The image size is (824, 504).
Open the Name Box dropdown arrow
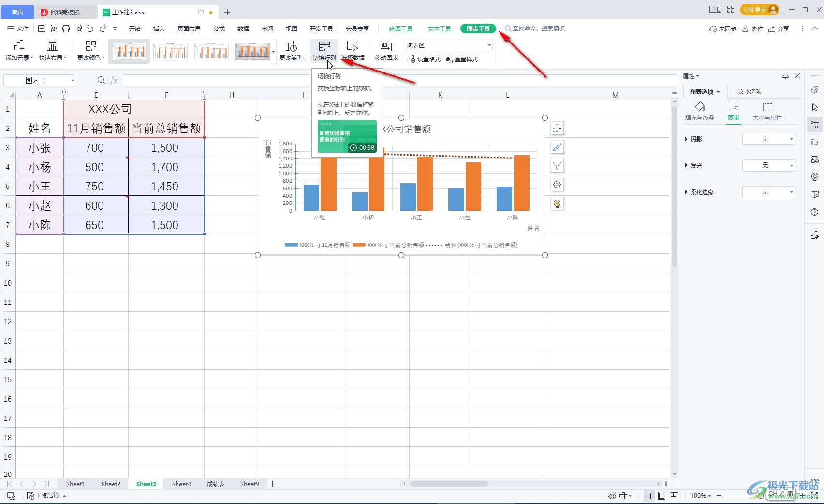(73, 80)
